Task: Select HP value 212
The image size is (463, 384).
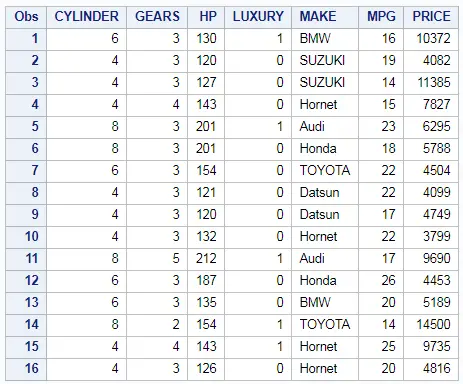Action: point(206,259)
